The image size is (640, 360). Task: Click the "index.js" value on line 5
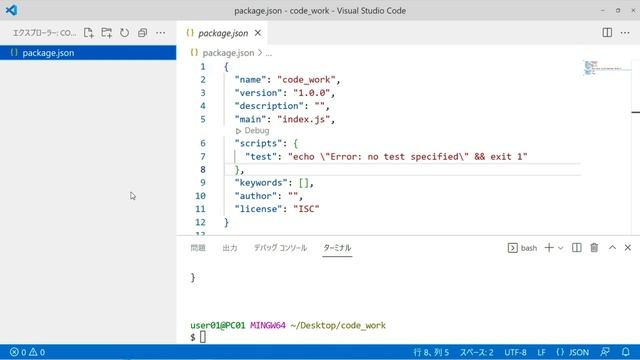[x=303, y=119]
